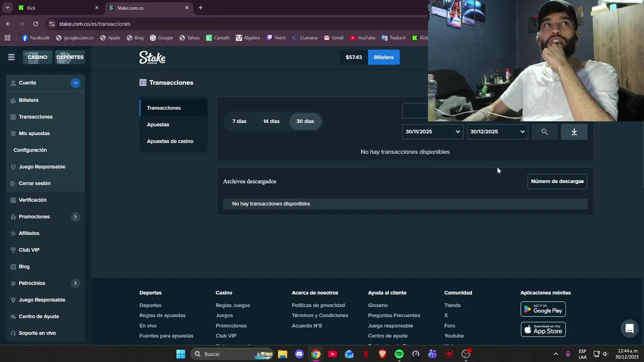This screenshot has width=644, height=362.
Task: Click the taskbar clock and date
Action: click(627, 354)
